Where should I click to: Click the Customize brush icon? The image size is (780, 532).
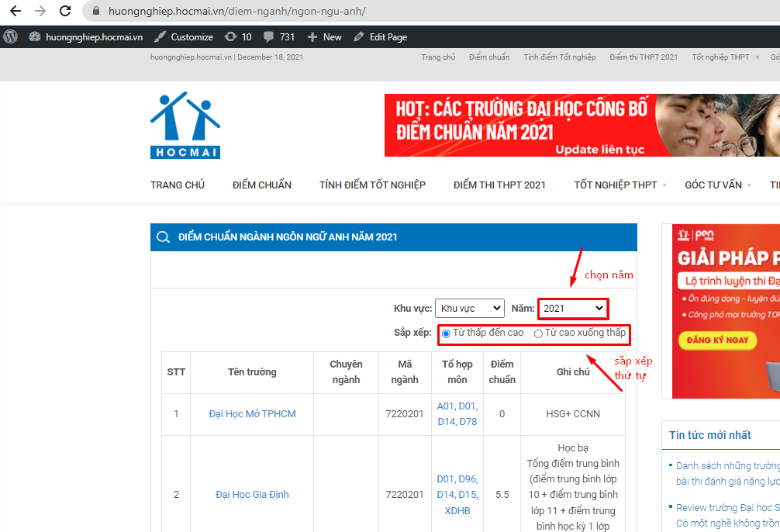click(x=160, y=36)
